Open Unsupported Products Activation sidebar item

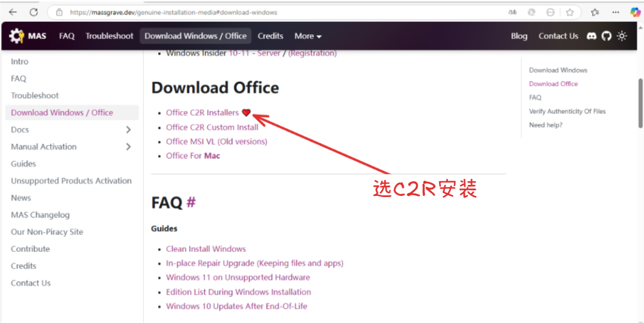tap(72, 181)
